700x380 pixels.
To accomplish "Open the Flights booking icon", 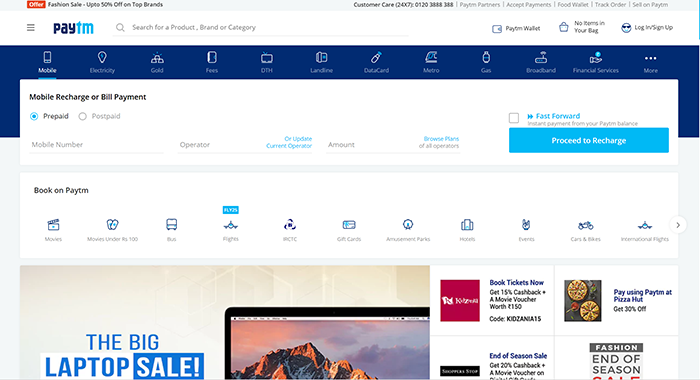I will [231, 225].
